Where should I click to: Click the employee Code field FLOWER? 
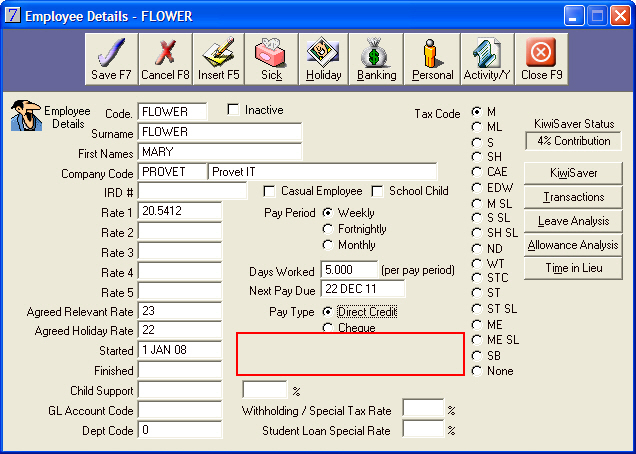(172, 112)
